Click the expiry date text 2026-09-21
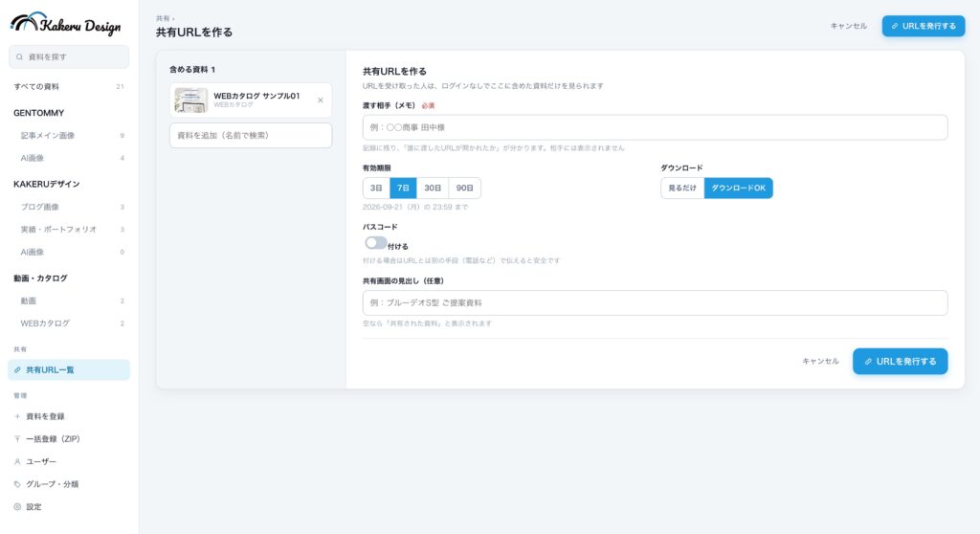The height and width of the screenshot is (534, 980). (415, 207)
